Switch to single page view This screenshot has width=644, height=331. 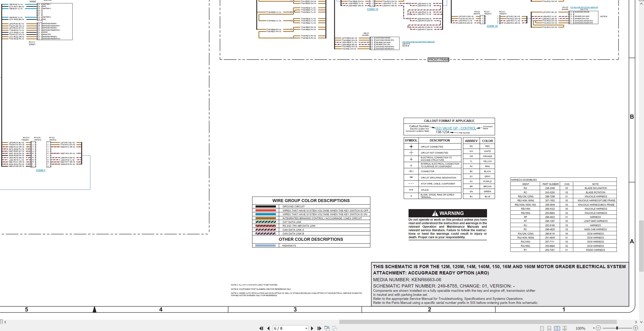tap(542, 328)
